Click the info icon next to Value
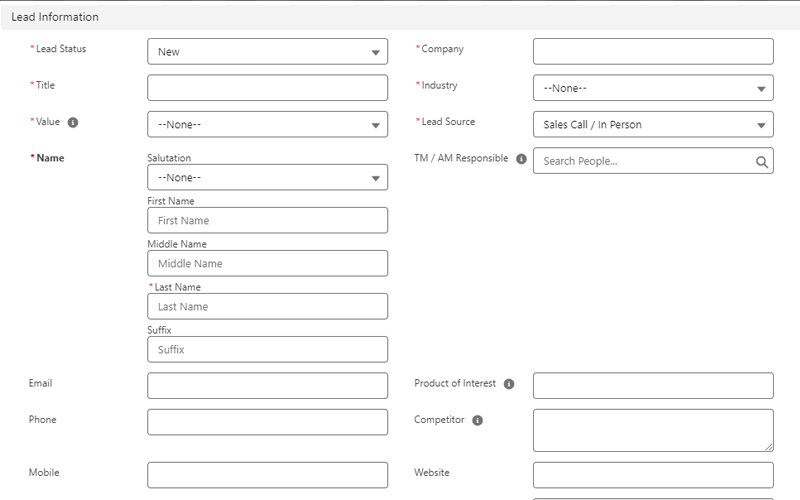Viewport: 800px width, 500px height. pyautogui.click(x=73, y=123)
